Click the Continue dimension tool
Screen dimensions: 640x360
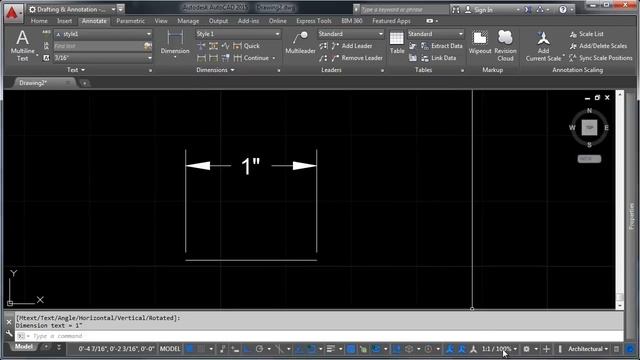[252, 58]
